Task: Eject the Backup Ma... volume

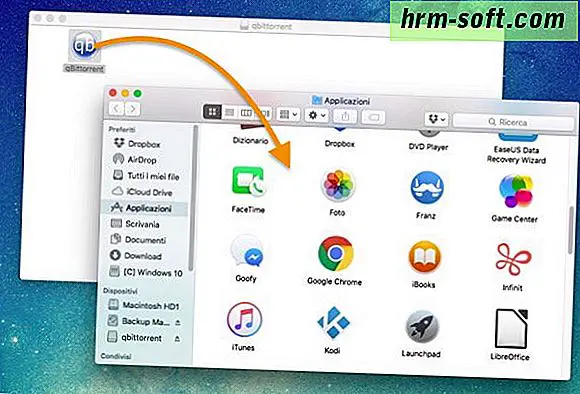Action: [x=178, y=323]
